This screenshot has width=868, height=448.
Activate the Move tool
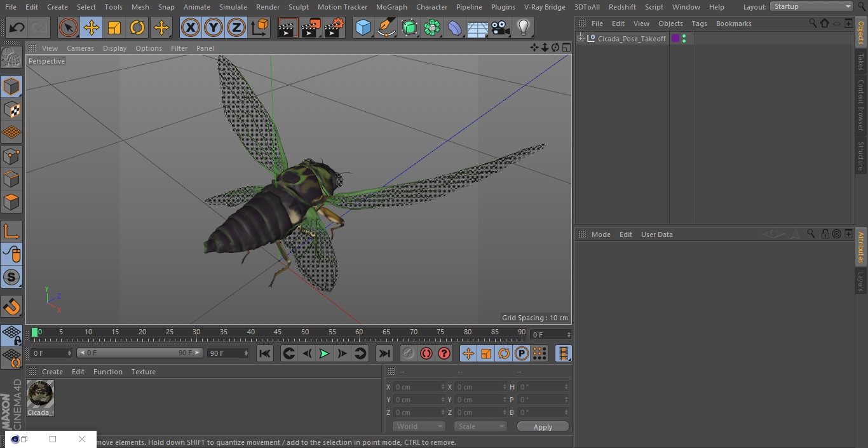[92, 27]
